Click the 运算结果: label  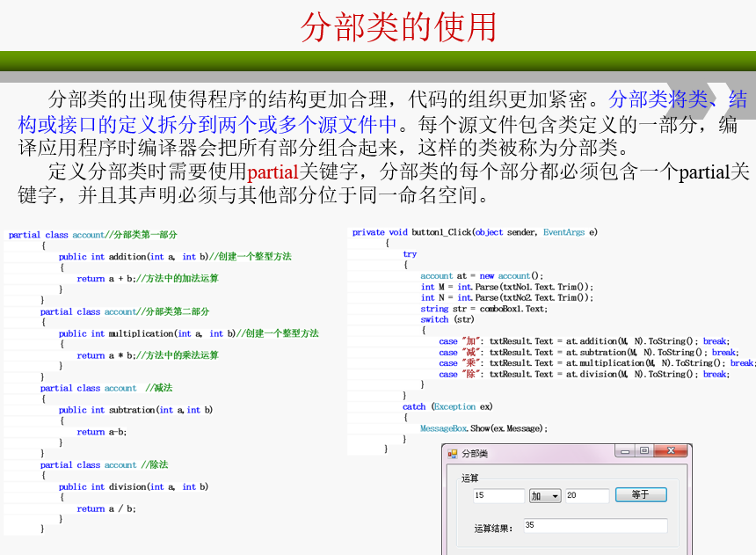pos(493,529)
